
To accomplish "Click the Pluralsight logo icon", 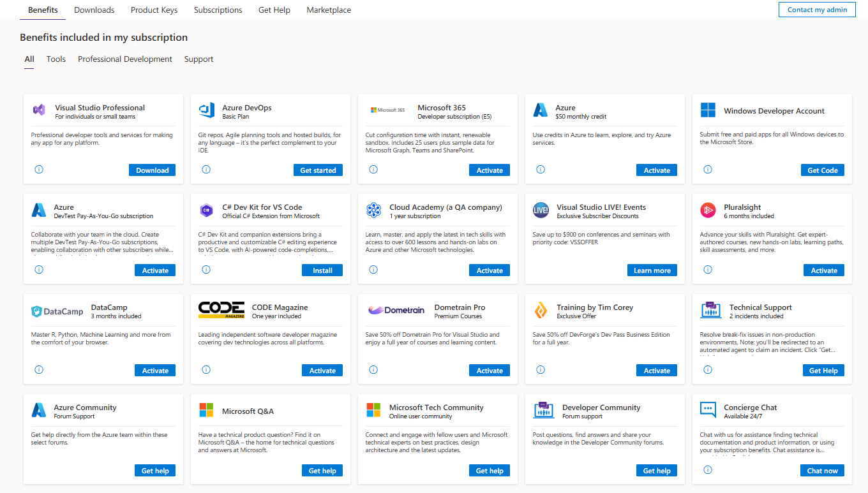I will (x=708, y=210).
